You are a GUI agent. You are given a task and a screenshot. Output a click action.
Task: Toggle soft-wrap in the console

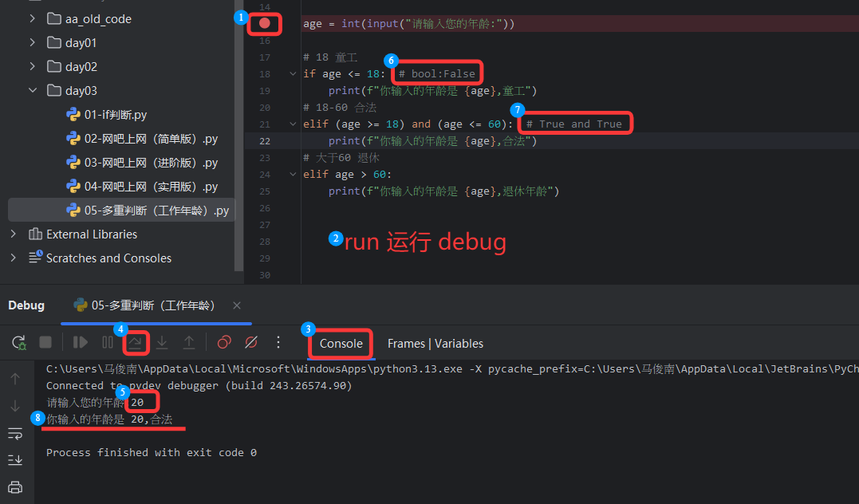point(15,434)
